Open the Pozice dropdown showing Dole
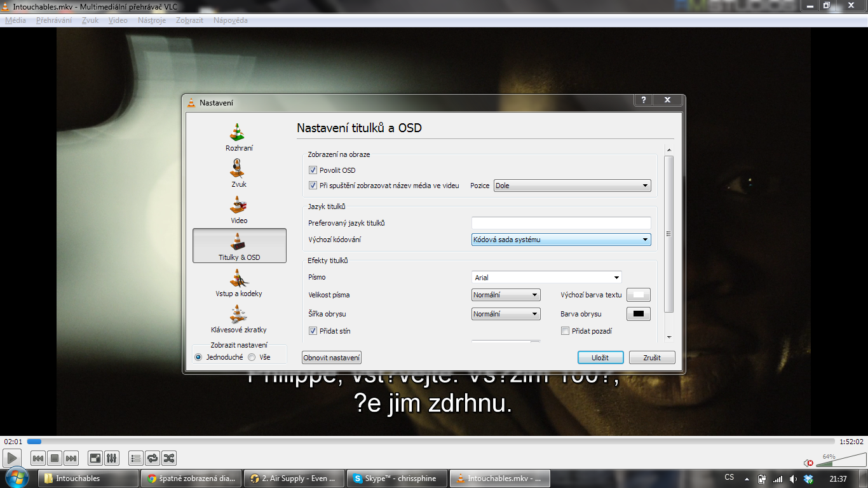 pyautogui.click(x=573, y=186)
